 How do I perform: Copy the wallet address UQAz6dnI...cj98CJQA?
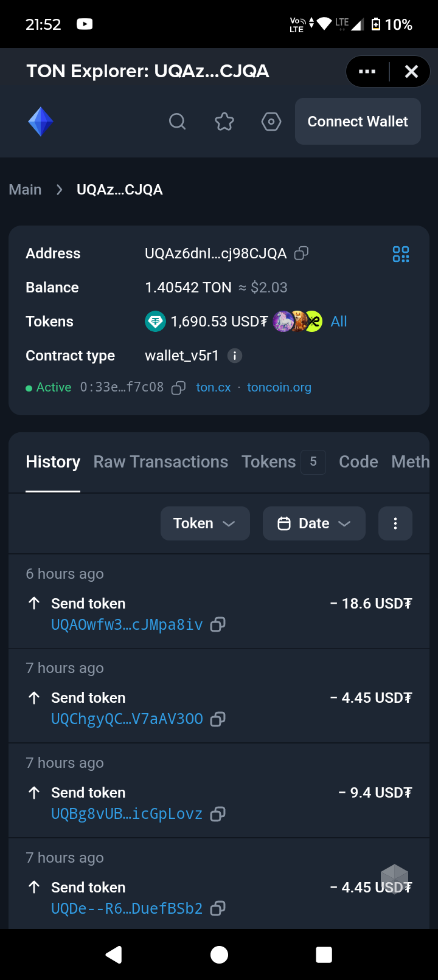pyautogui.click(x=301, y=254)
